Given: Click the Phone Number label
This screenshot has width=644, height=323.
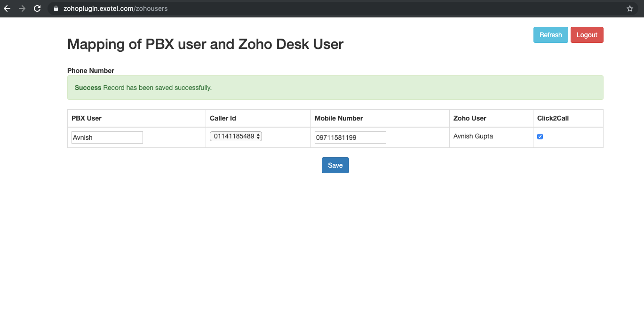Looking at the screenshot, I should coord(91,71).
